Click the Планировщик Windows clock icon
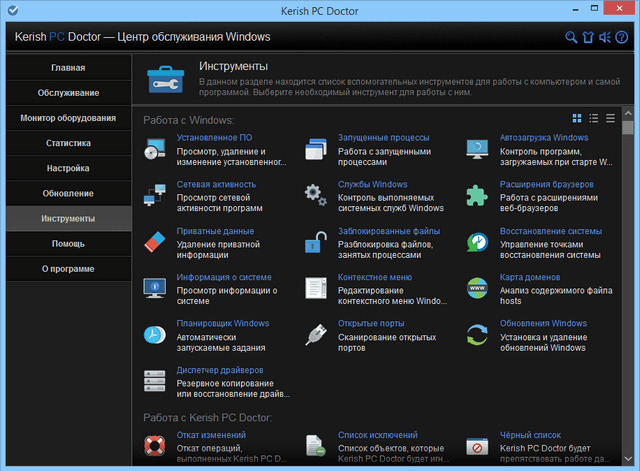The width and height of the screenshot is (640, 471). click(155, 335)
